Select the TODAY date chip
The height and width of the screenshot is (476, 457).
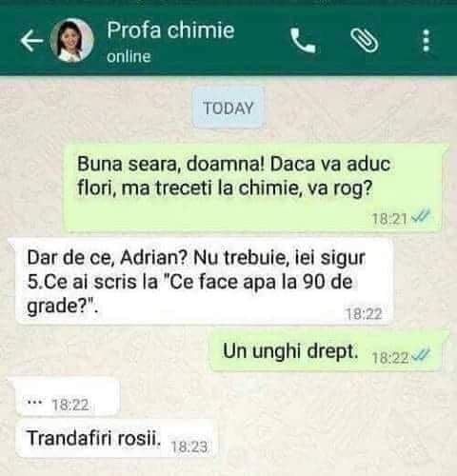(228, 109)
